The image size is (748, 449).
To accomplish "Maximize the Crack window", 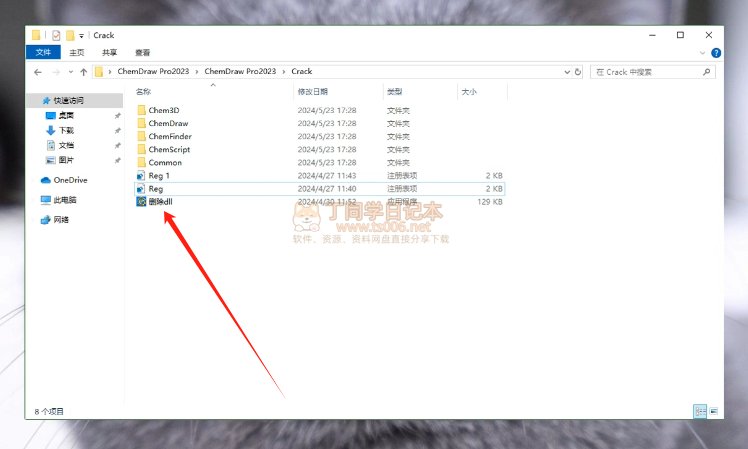I will (680, 35).
